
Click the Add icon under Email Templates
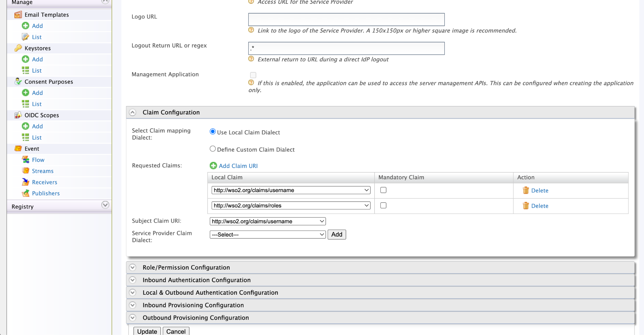point(25,26)
